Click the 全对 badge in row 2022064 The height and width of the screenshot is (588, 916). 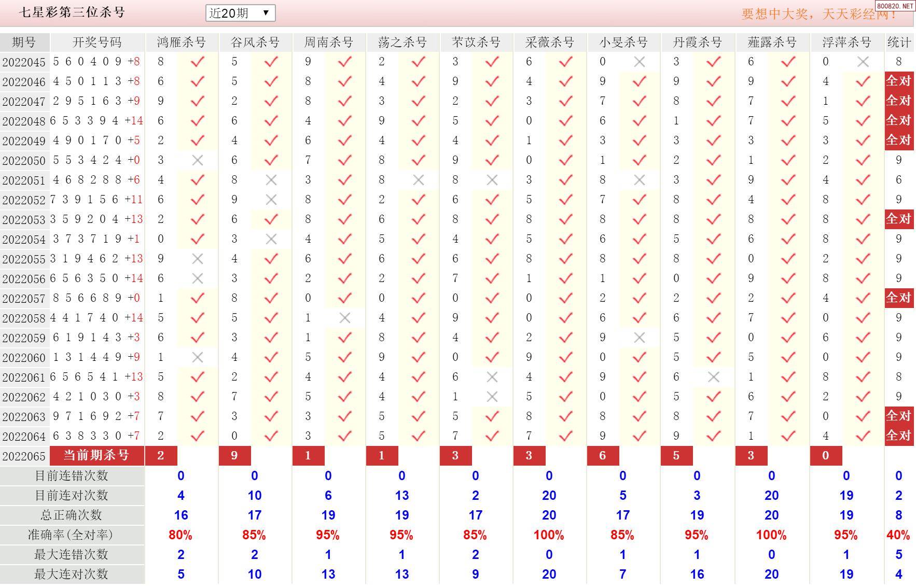click(899, 436)
